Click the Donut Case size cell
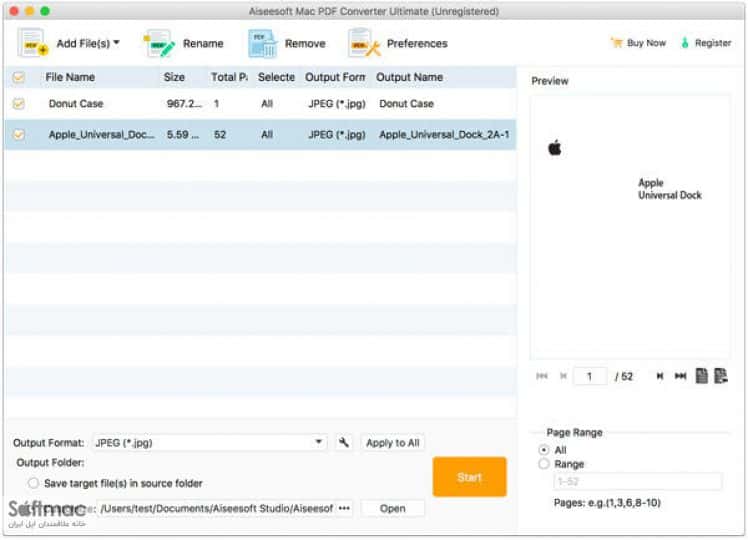 pyautogui.click(x=184, y=104)
